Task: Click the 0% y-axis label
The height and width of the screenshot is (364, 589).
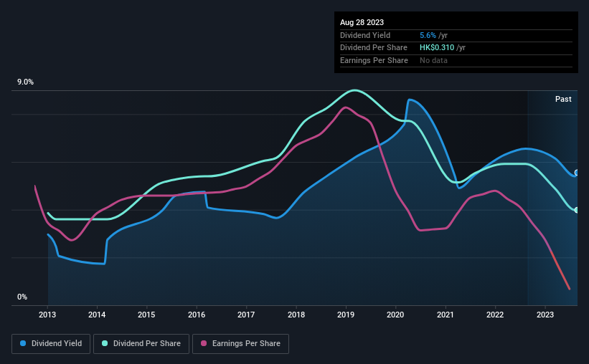Action: [22, 297]
